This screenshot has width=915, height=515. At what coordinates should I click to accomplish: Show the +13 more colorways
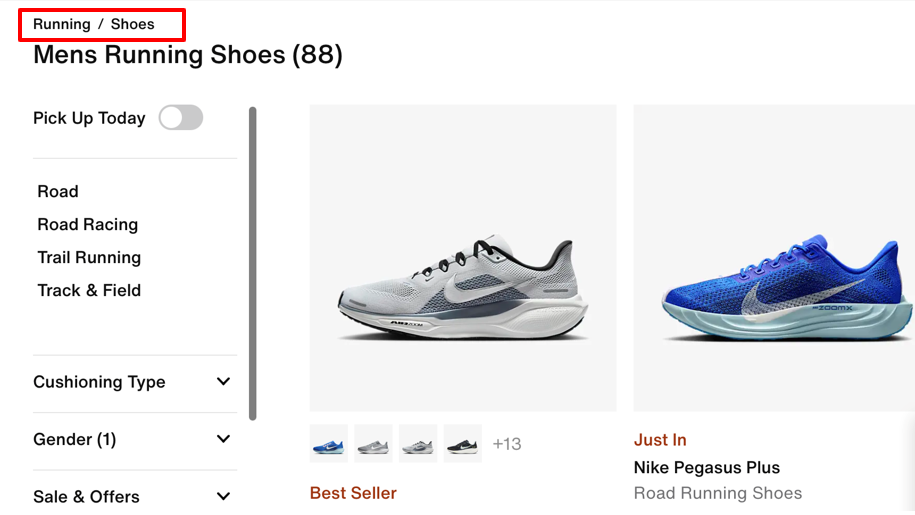click(507, 444)
